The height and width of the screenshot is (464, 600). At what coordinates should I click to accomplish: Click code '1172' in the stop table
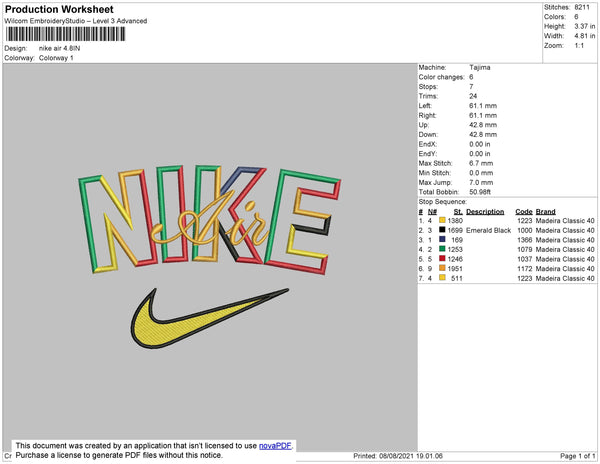[x=525, y=269]
